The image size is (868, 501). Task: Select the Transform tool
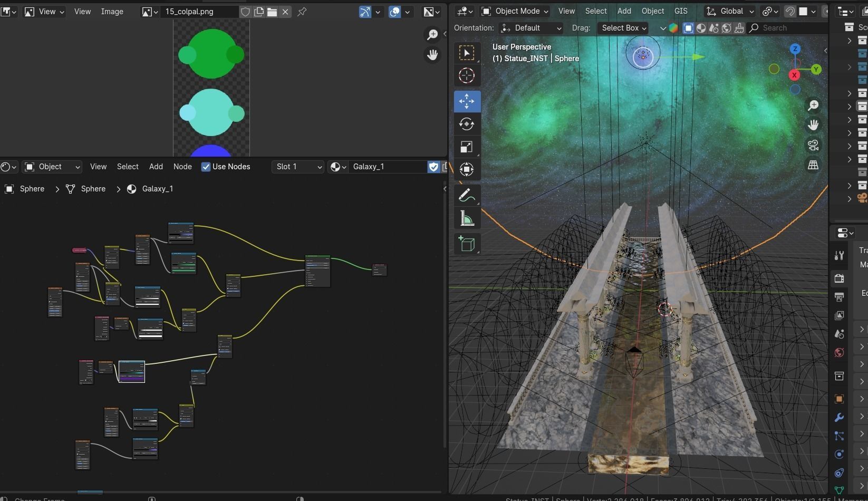467,169
